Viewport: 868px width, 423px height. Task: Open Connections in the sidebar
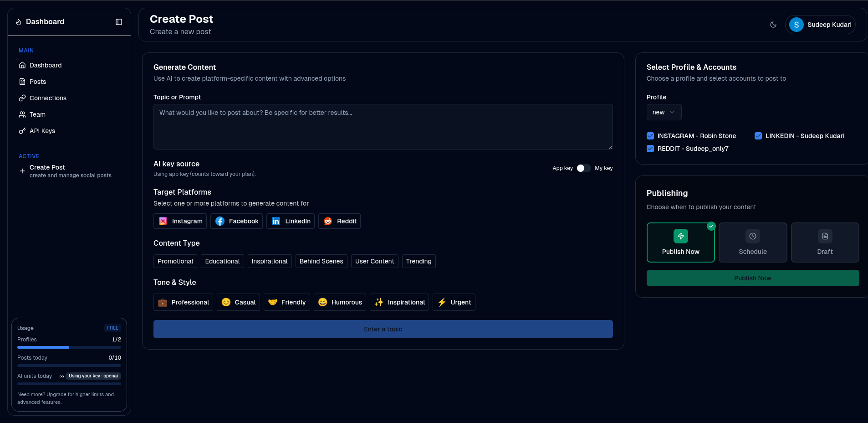point(48,98)
